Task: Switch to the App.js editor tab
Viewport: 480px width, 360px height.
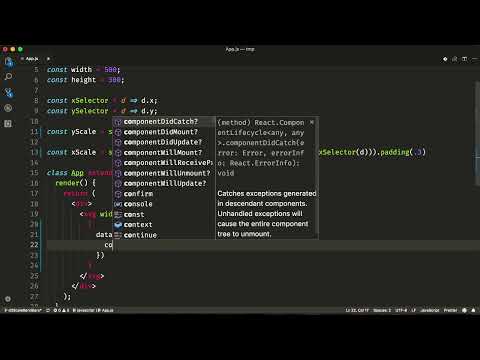Action: (x=32, y=59)
